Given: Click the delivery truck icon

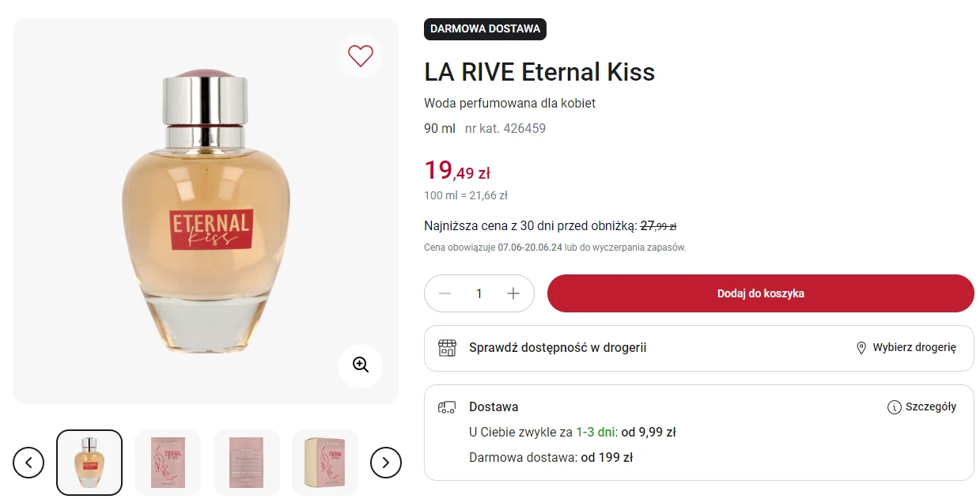Looking at the screenshot, I should coord(447,407).
